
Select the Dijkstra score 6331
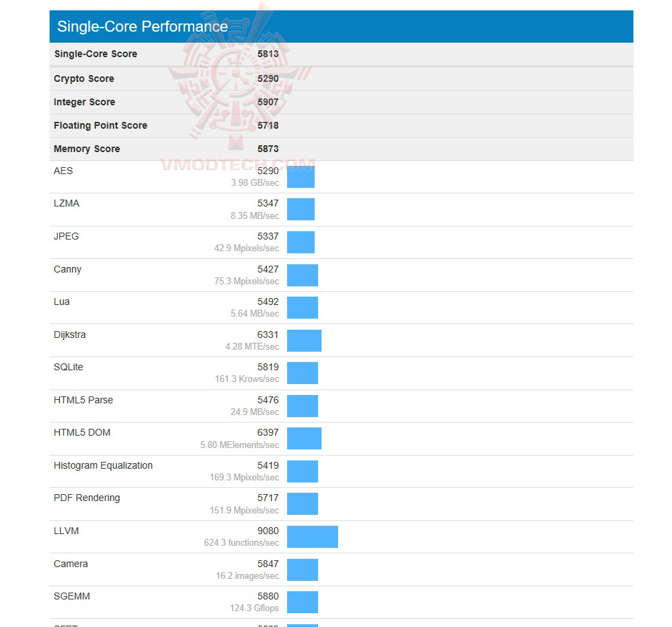268,335
